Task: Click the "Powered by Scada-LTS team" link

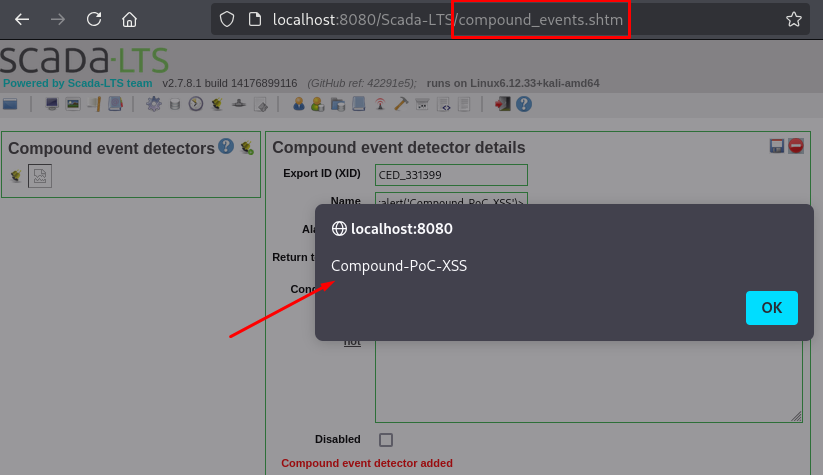Action: pyautogui.click(x=78, y=83)
